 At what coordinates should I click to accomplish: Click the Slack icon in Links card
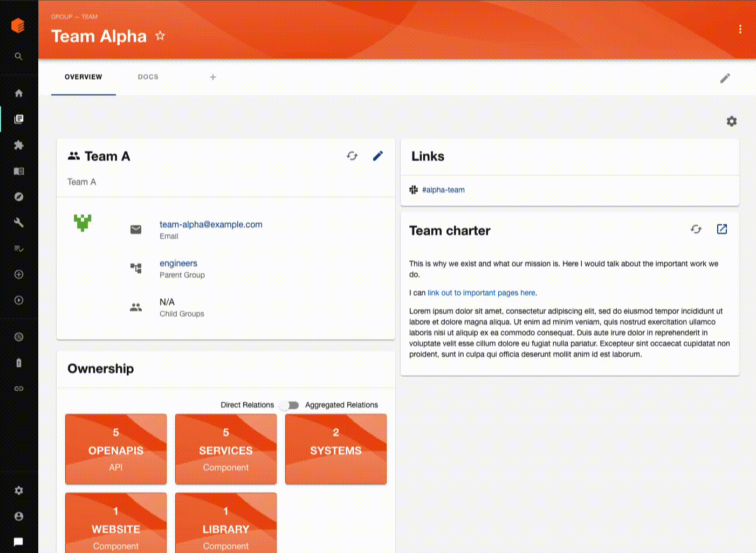tap(414, 190)
